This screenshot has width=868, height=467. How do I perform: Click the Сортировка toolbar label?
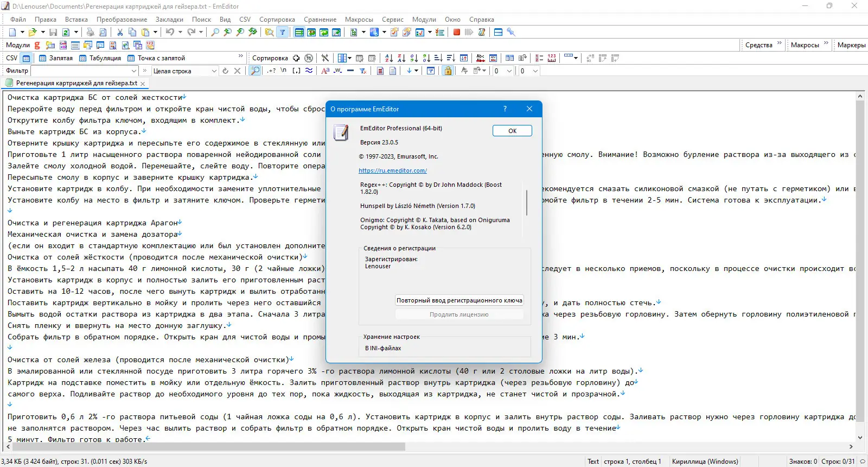tap(270, 58)
